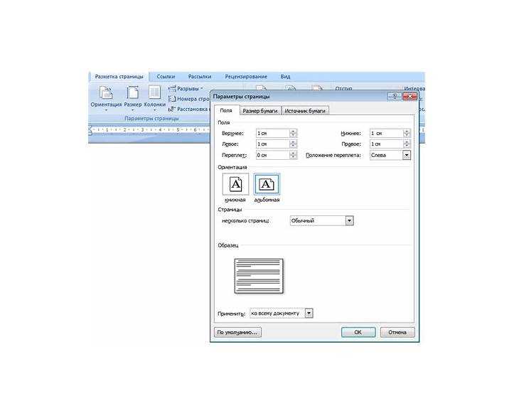
Task: Open the Ориентация ribbon button
Action: pos(106,97)
